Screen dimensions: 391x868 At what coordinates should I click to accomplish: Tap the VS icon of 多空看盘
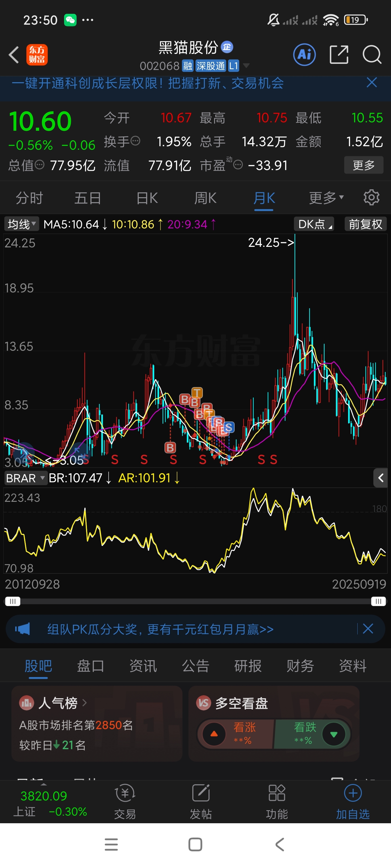pyautogui.click(x=203, y=703)
